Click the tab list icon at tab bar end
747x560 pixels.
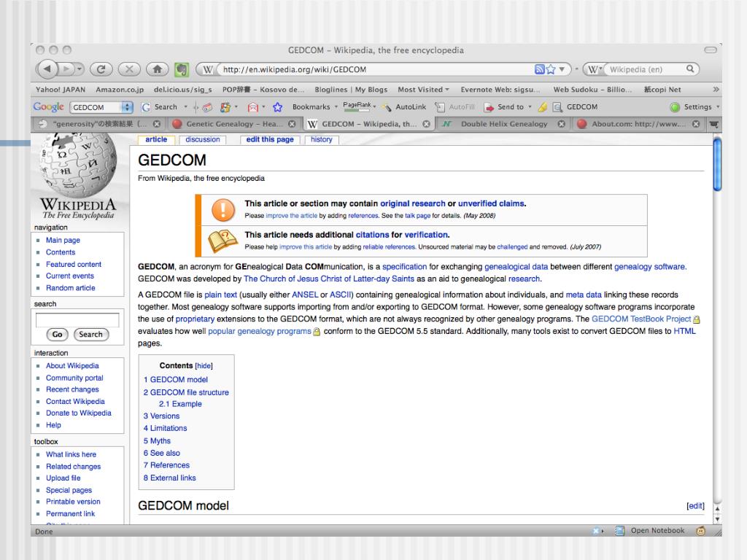713,124
